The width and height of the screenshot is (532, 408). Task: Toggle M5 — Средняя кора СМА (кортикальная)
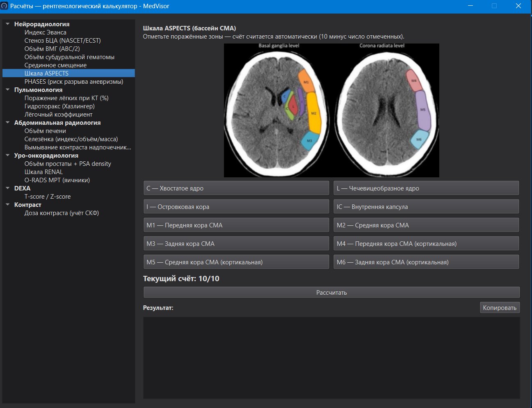pos(236,262)
